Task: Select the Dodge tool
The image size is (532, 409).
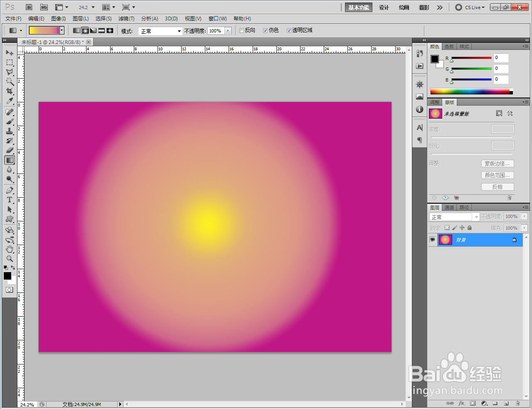Action: tap(10, 179)
